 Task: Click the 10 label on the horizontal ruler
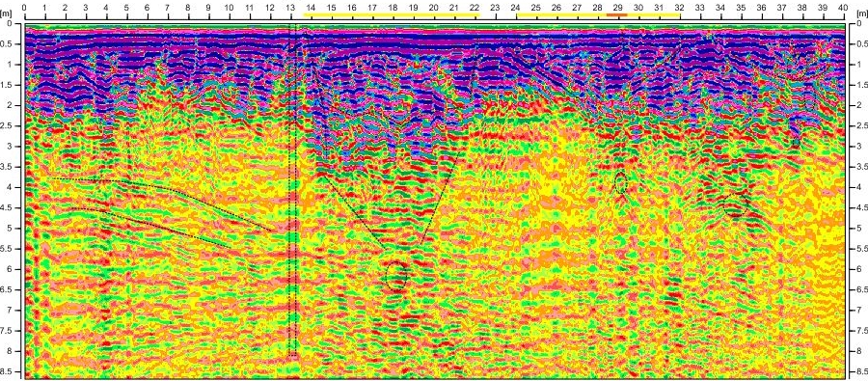coord(230,8)
